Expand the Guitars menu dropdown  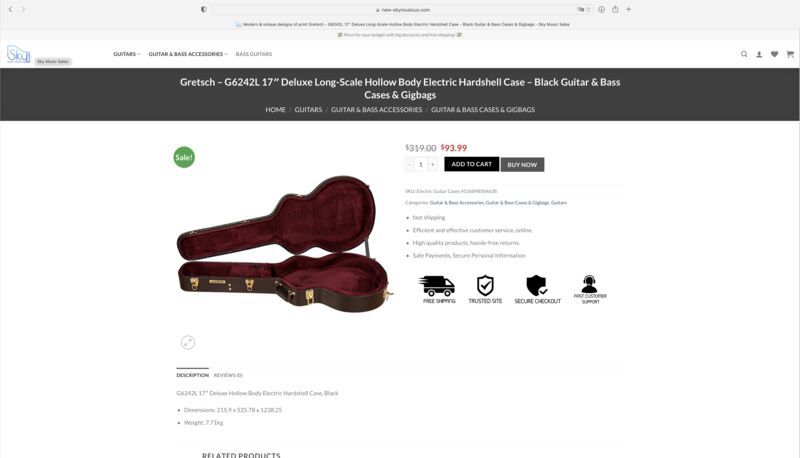[127, 54]
